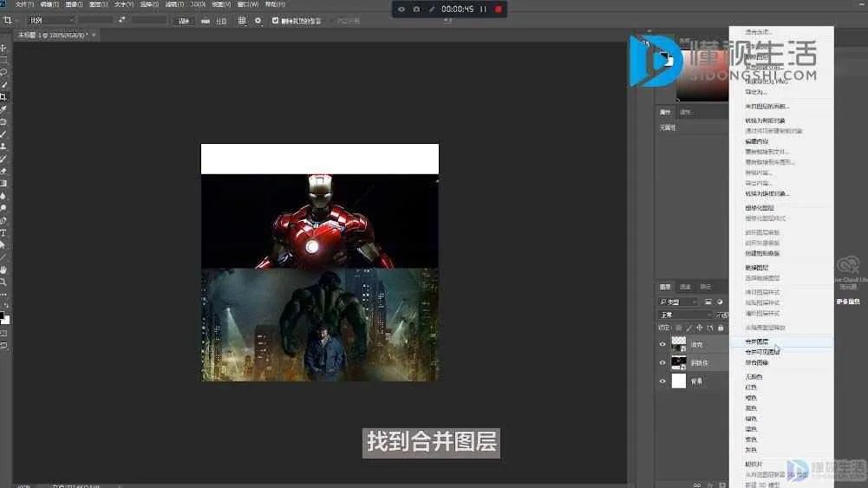Hide the background layer via eye icon
The height and width of the screenshot is (488, 868).
coord(662,381)
